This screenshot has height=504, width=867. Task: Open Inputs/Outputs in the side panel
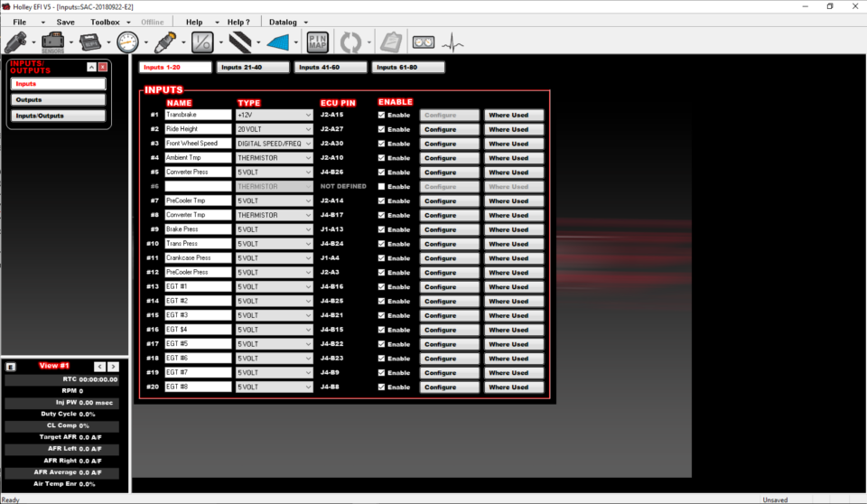coord(58,116)
